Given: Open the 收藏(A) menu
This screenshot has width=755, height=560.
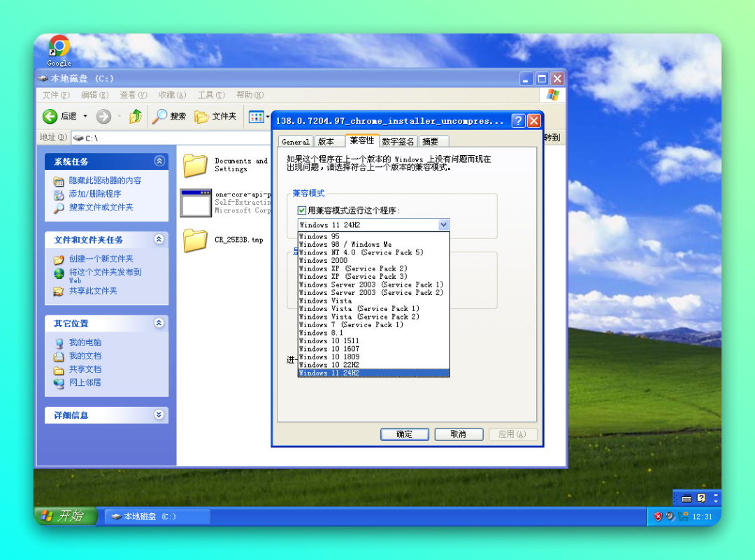Looking at the screenshot, I should (x=173, y=95).
